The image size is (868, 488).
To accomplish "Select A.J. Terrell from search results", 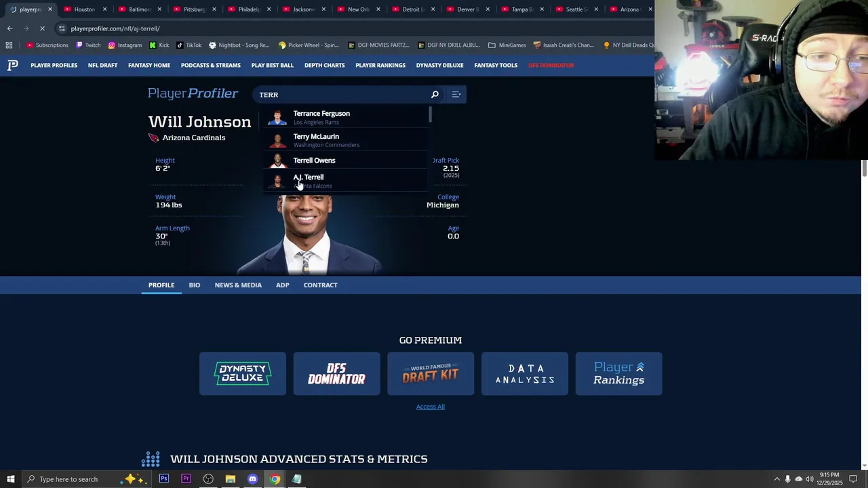I will [x=347, y=181].
